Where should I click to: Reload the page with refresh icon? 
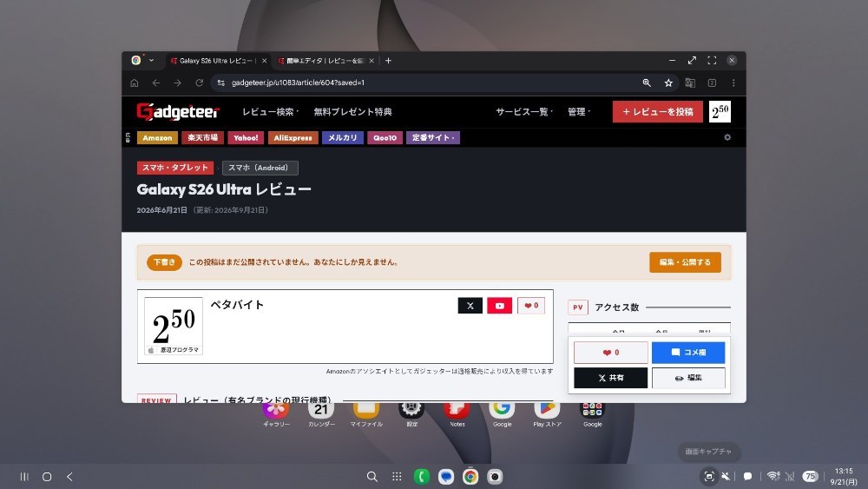pos(200,83)
